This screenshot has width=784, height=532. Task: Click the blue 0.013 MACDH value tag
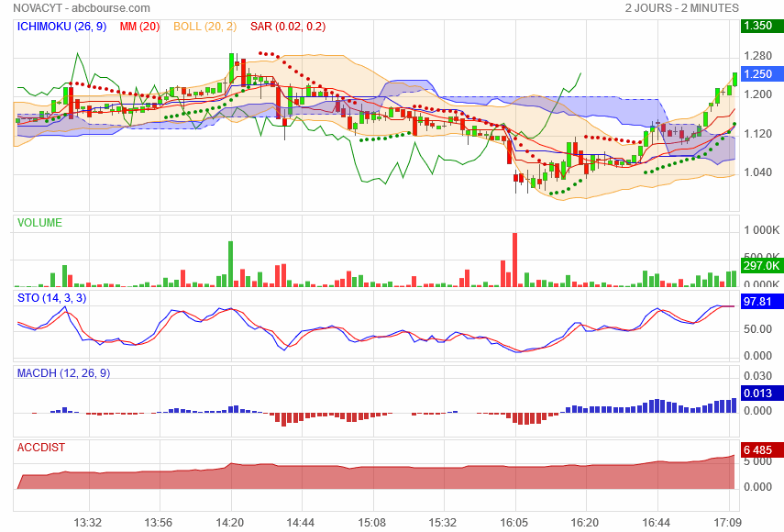tap(762, 393)
